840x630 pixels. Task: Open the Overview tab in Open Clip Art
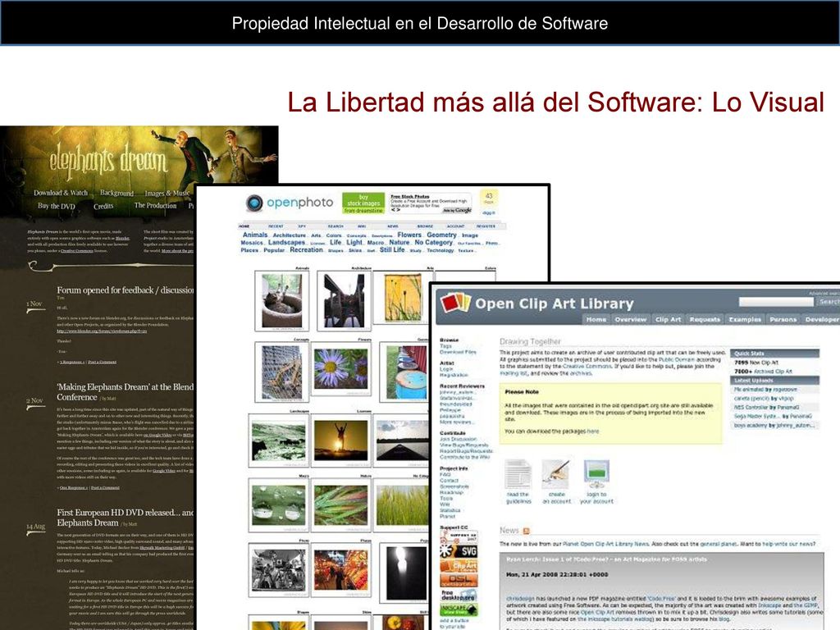(x=630, y=319)
